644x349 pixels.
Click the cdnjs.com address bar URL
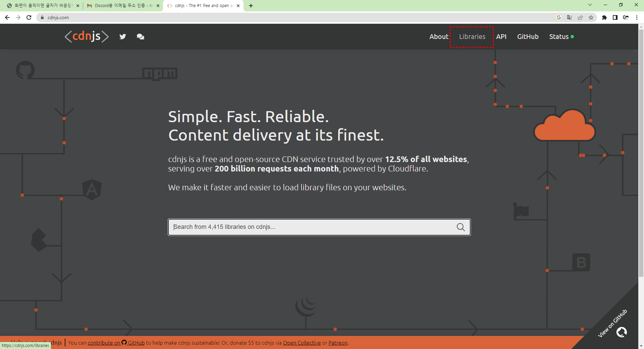58,17
